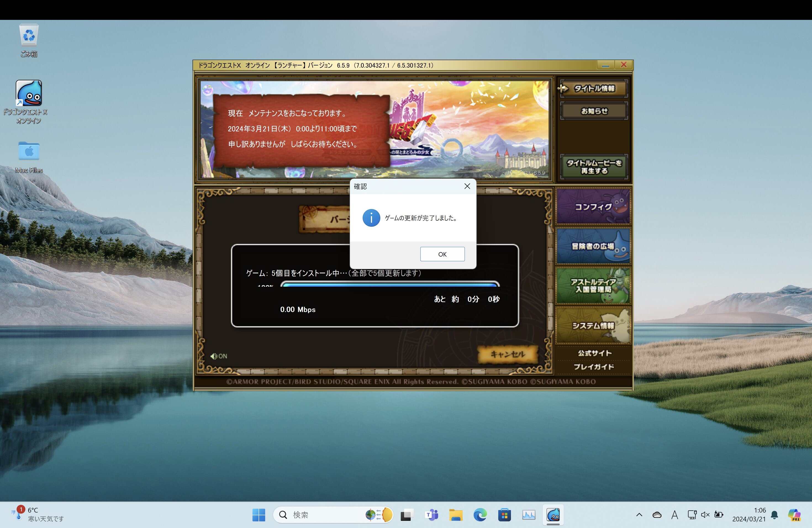The image size is (812, 528).
Task: Open the weather widget showing 6°C
Action: pos(38,514)
